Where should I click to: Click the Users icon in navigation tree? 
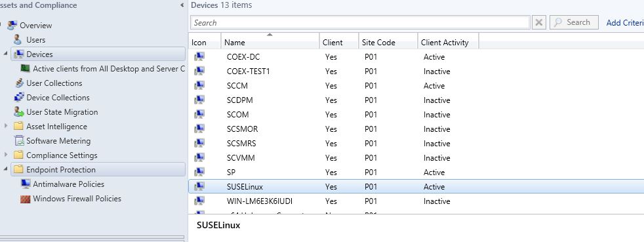click(x=18, y=40)
